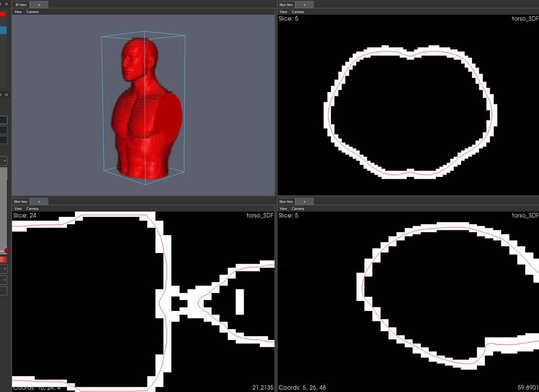Click the torso_SDF label in the top slice view
Screen dimensions: 539x392
tap(525, 18)
